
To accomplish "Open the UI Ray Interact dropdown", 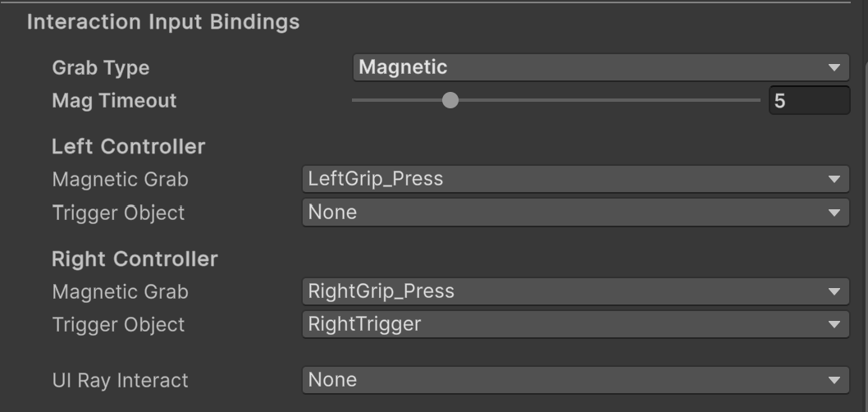I will click(574, 380).
